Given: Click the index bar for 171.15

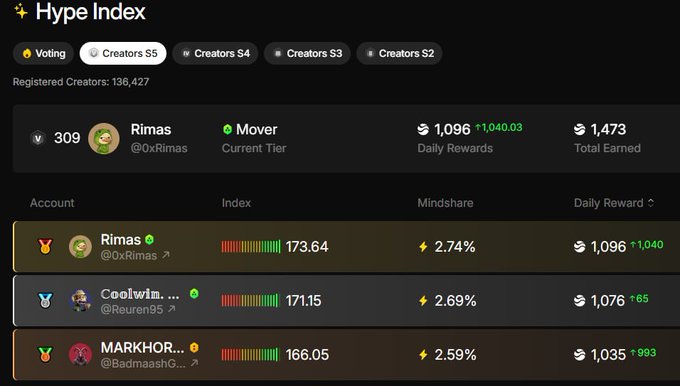Looking at the screenshot, I should [251, 300].
